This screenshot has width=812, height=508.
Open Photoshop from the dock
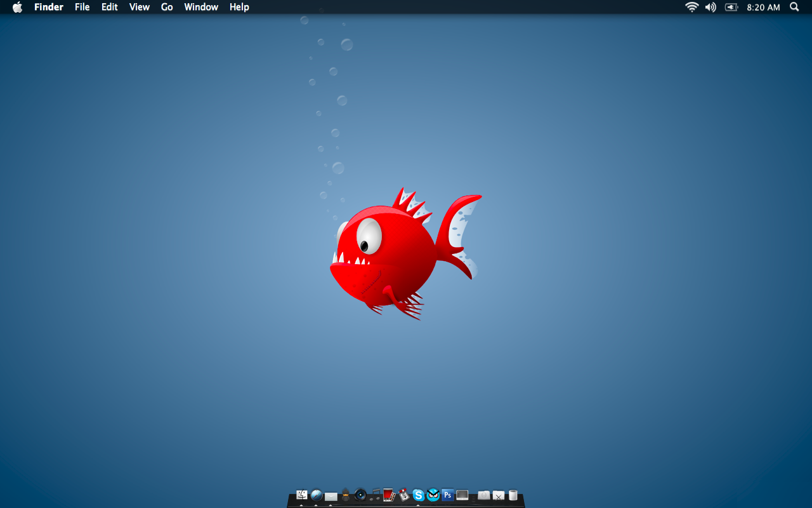pos(448,495)
